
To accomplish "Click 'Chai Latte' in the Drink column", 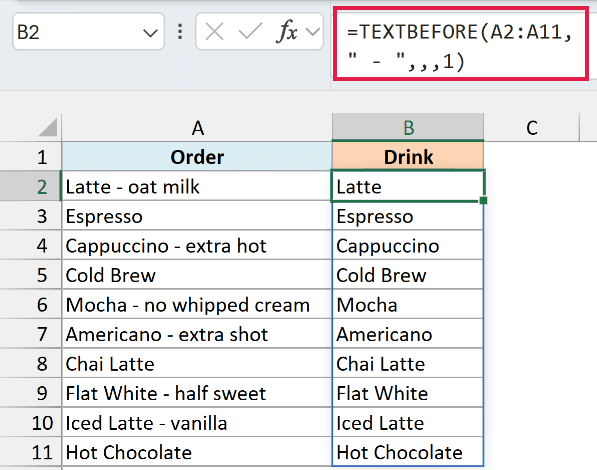I will [x=408, y=363].
